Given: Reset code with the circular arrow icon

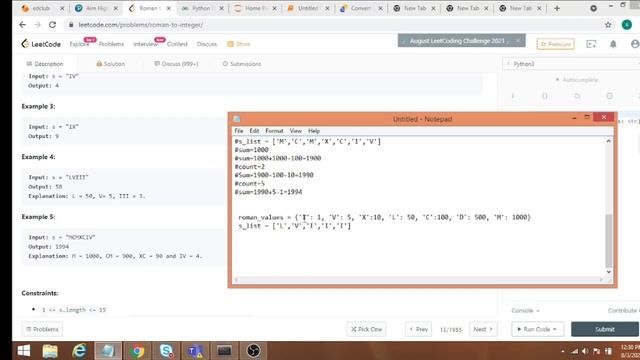Looking at the screenshot, I should pyautogui.click(x=577, y=96).
